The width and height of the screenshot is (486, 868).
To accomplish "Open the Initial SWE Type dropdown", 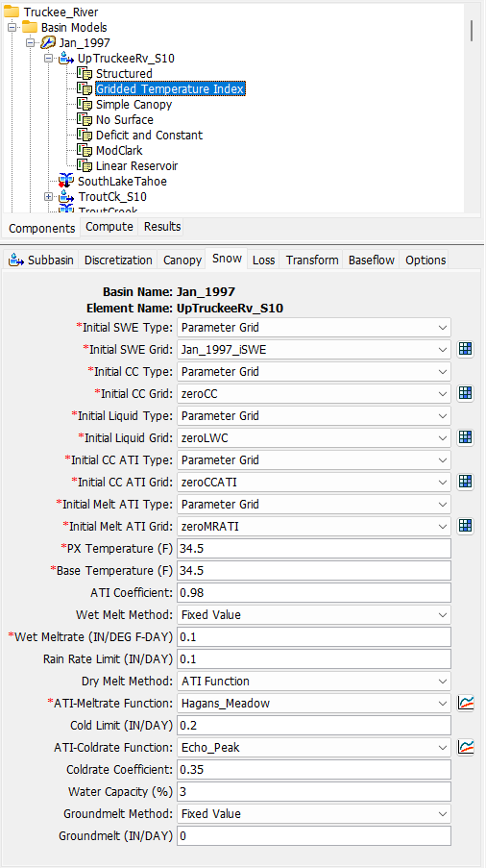I will pos(314,327).
